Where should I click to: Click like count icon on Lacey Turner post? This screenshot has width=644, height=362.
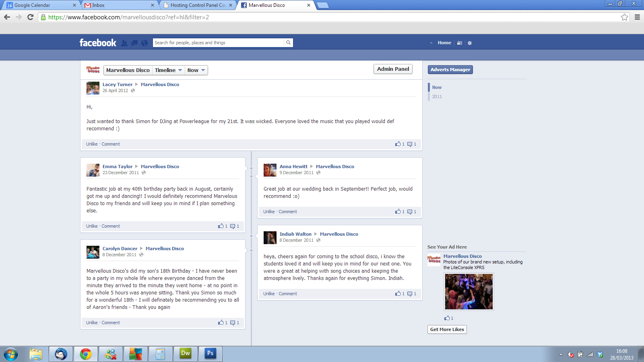[398, 144]
